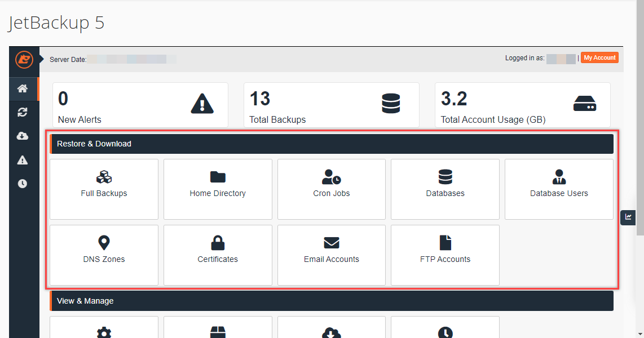Open the clock tile under View & Manage
The width and height of the screenshot is (644, 338).
click(445, 327)
